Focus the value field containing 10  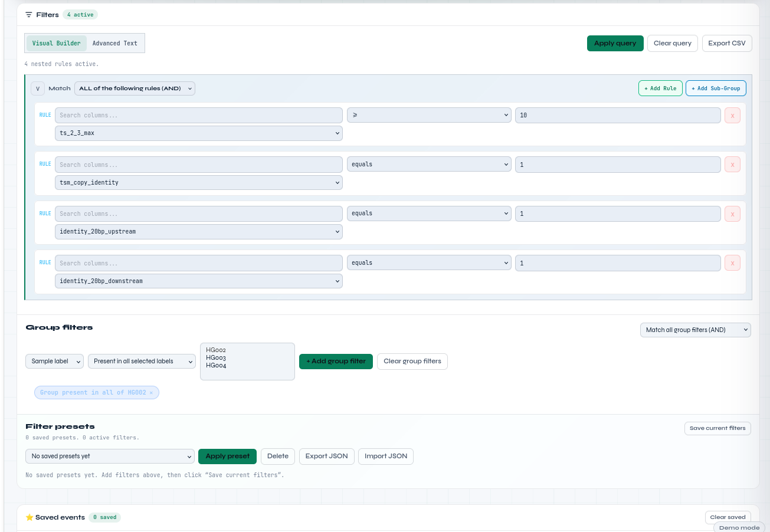[x=618, y=115]
